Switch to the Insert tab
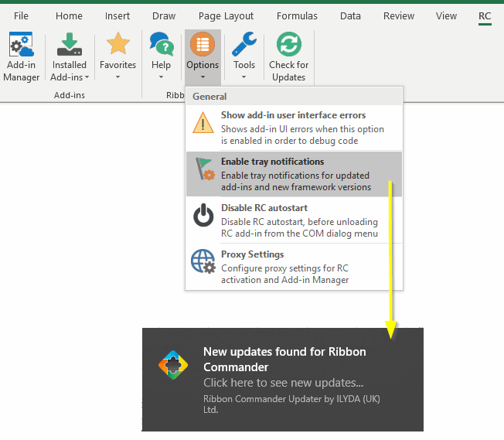This screenshot has height=440, width=504. 117,15
